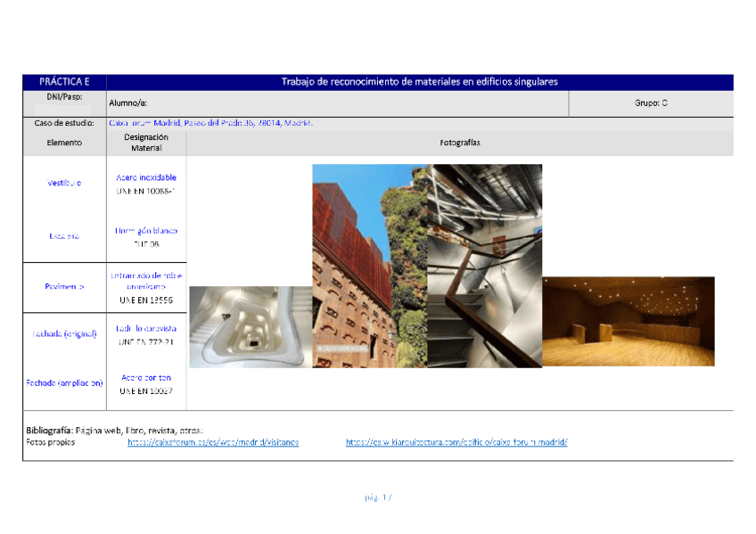The image size is (756, 534).
Task: Click the wooden auditorium floor photo
Action: pos(628,321)
